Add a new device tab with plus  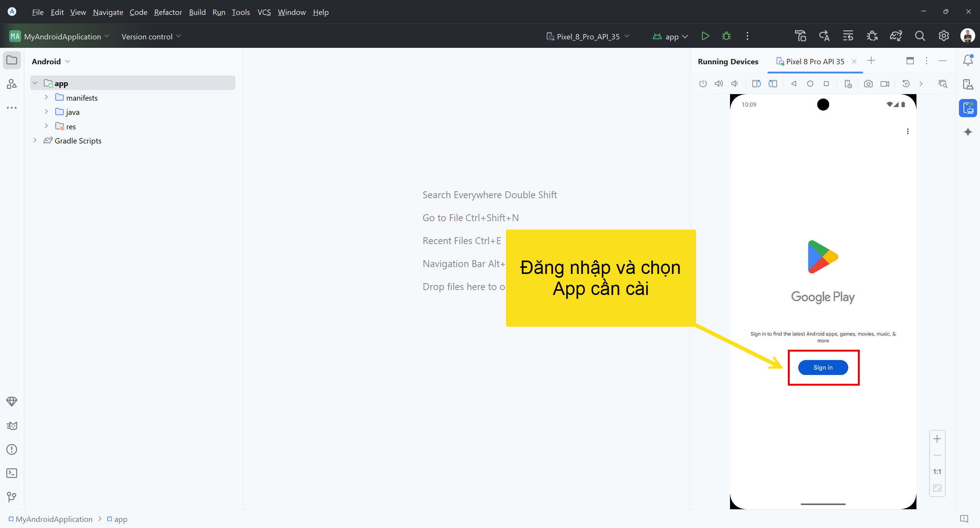[x=871, y=60]
